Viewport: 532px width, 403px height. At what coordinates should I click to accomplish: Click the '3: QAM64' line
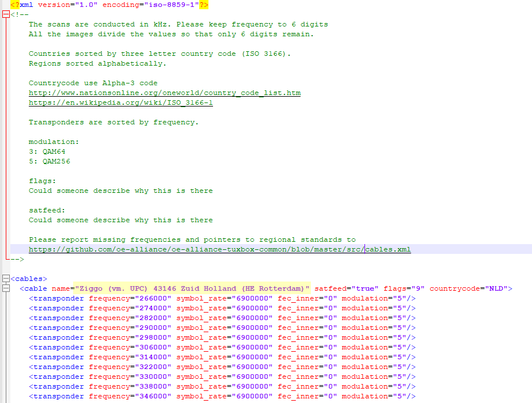(47, 151)
